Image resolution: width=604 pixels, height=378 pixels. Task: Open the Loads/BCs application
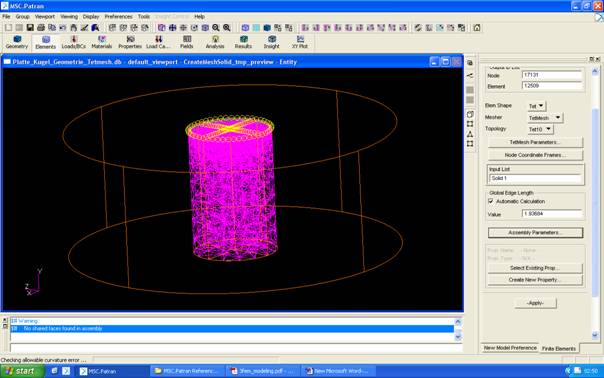coord(74,42)
